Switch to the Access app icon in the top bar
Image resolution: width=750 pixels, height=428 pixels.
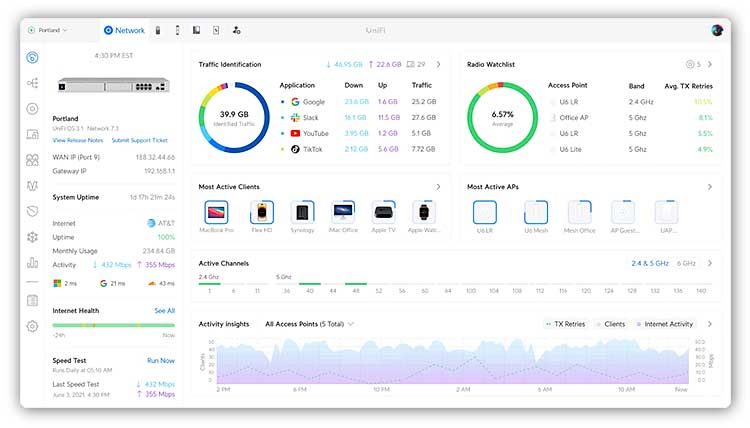pyautogui.click(x=196, y=30)
